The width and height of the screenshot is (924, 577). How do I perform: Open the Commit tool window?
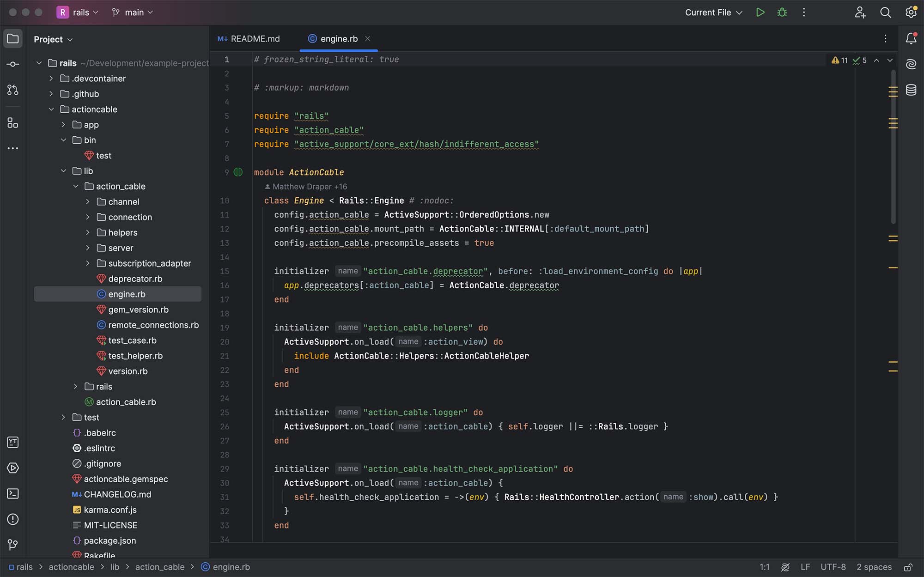[12, 64]
